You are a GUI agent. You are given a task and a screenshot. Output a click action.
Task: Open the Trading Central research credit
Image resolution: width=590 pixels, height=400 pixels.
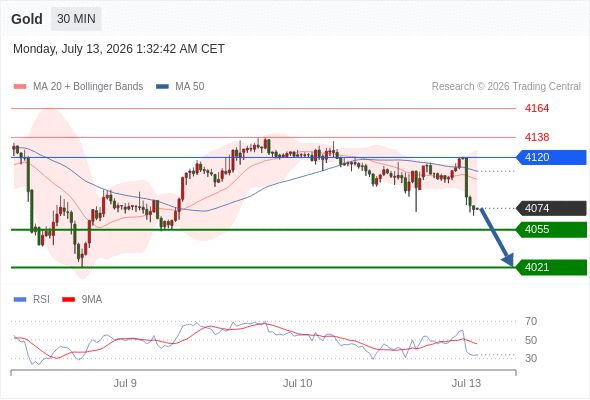506,87
